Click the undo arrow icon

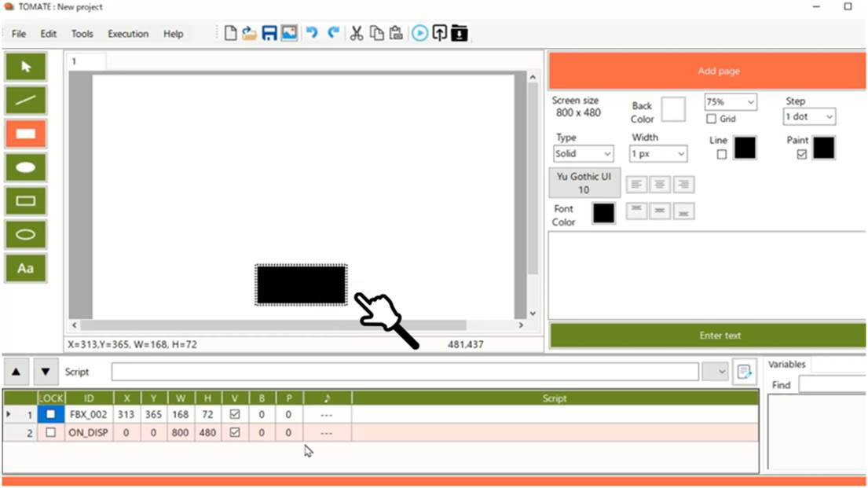pos(312,33)
